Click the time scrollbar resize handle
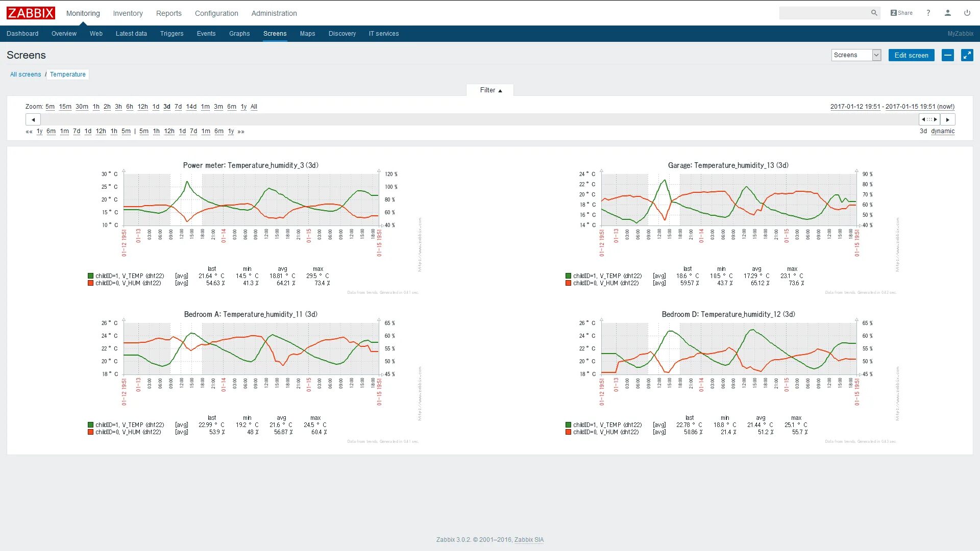 point(929,119)
